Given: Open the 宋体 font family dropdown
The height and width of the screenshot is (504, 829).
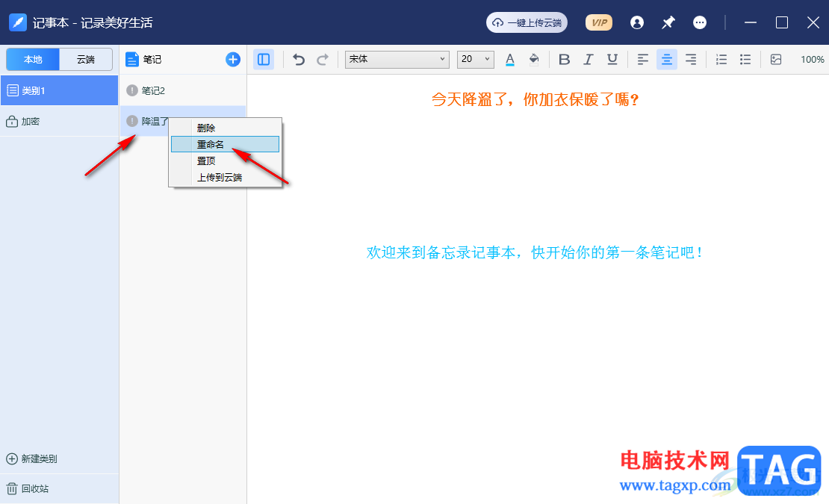Looking at the screenshot, I should [x=397, y=59].
